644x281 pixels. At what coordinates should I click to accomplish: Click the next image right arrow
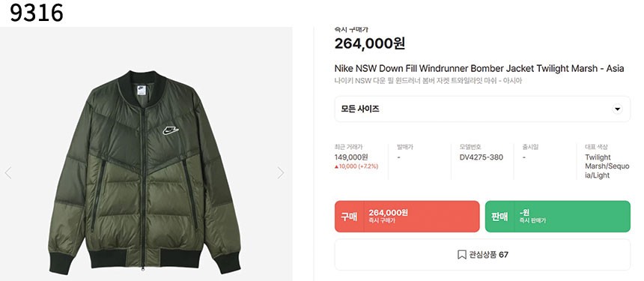click(x=280, y=173)
